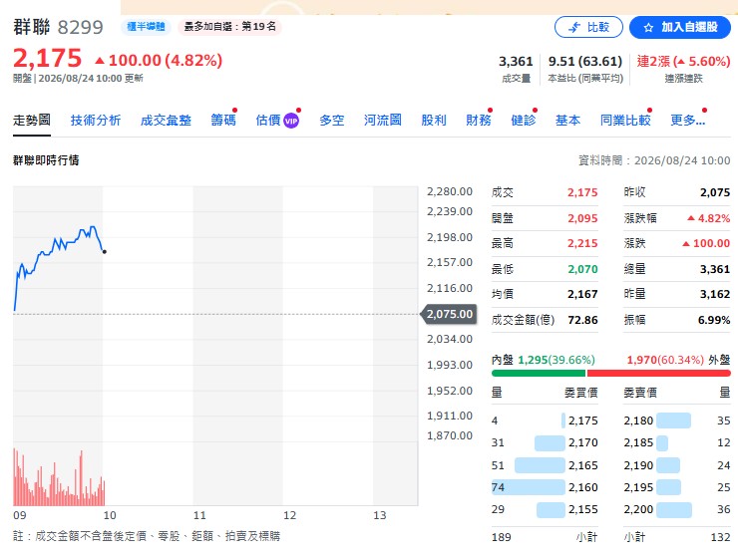Select the 籌碼 tab
The width and height of the screenshot is (738, 560).
pyautogui.click(x=223, y=121)
